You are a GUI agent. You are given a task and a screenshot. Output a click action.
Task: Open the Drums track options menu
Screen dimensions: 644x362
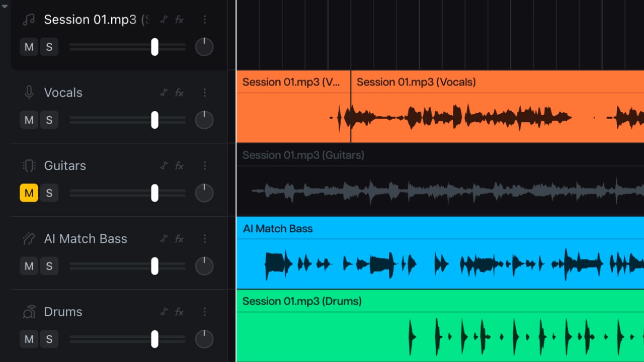[205, 312]
